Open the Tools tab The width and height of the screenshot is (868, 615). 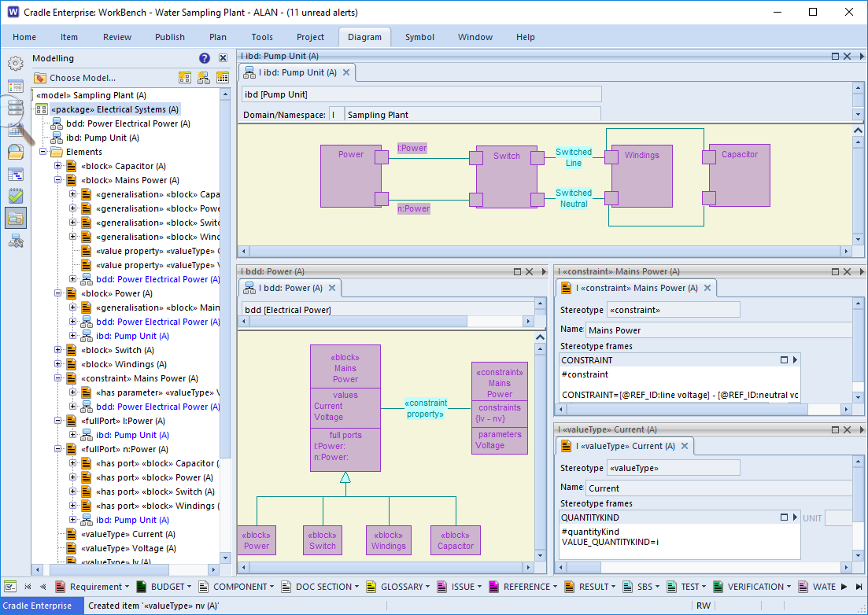click(x=262, y=37)
